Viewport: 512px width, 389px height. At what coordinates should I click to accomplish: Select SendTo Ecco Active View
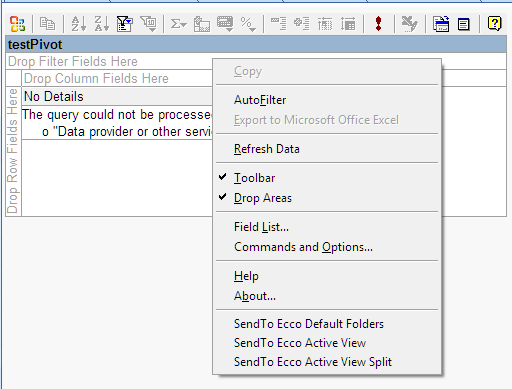pos(327,343)
